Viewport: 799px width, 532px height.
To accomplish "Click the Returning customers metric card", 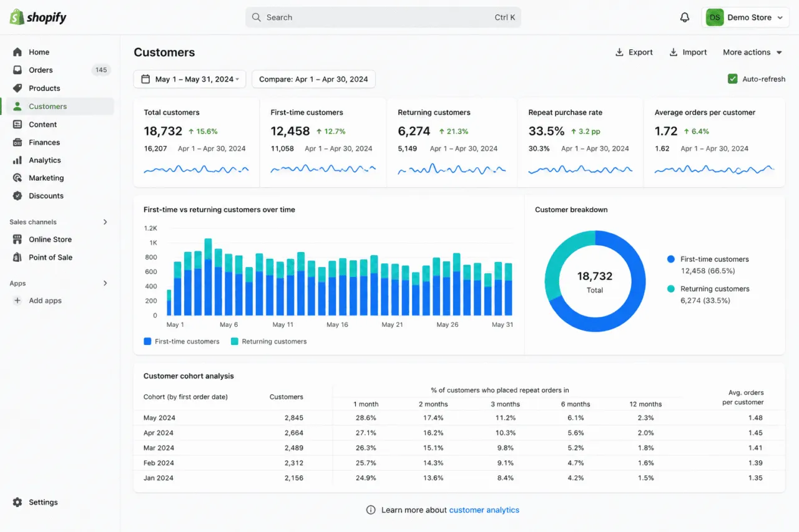I will [452, 142].
